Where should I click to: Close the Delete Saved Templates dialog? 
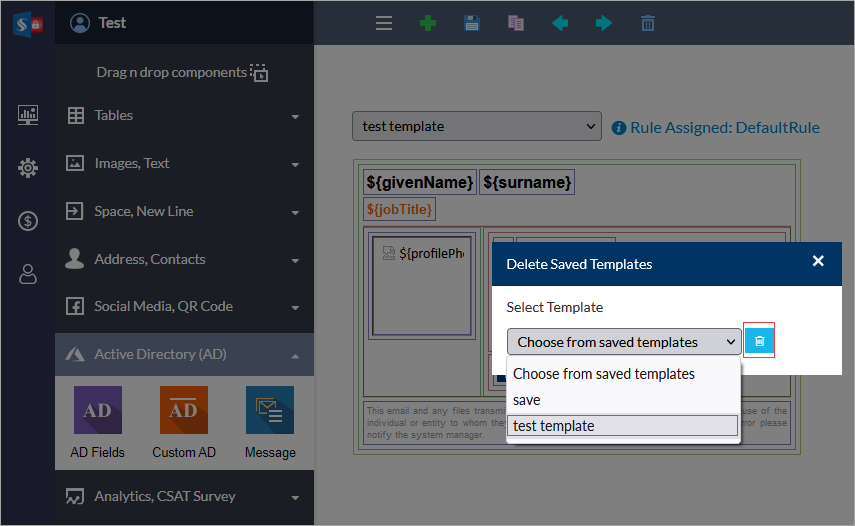tap(818, 261)
